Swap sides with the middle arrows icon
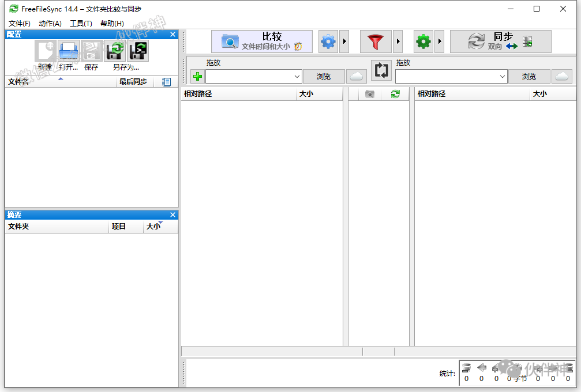The image size is (581, 392). (381, 70)
